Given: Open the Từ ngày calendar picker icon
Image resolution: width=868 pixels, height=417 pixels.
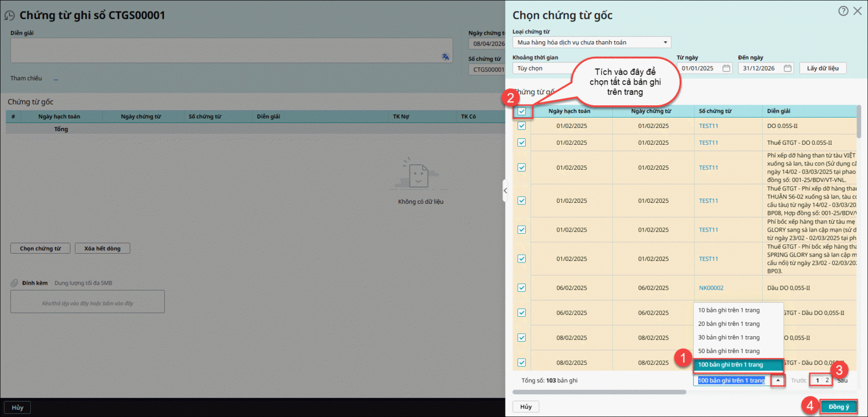Looking at the screenshot, I should point(726,68).
